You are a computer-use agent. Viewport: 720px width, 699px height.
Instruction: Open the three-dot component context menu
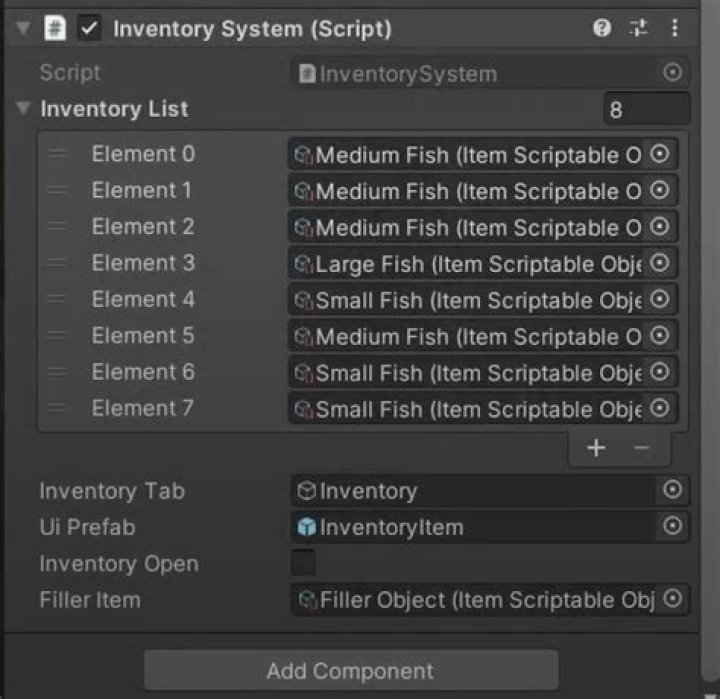click(x=675, y=29)
